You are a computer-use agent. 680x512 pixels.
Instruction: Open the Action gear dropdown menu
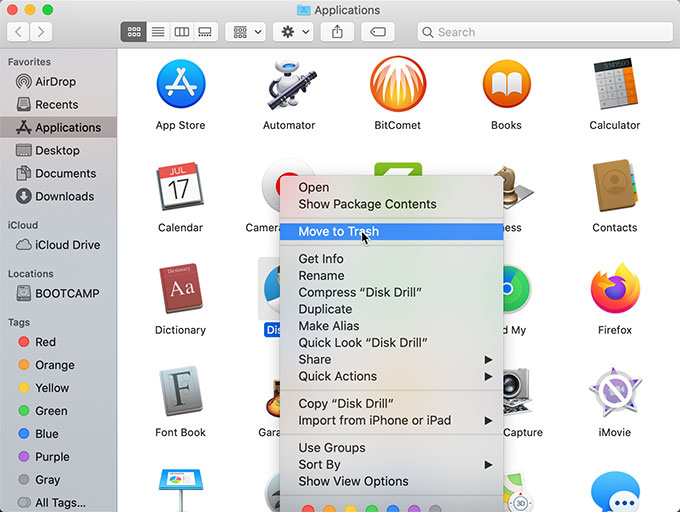tap(293, 32)
